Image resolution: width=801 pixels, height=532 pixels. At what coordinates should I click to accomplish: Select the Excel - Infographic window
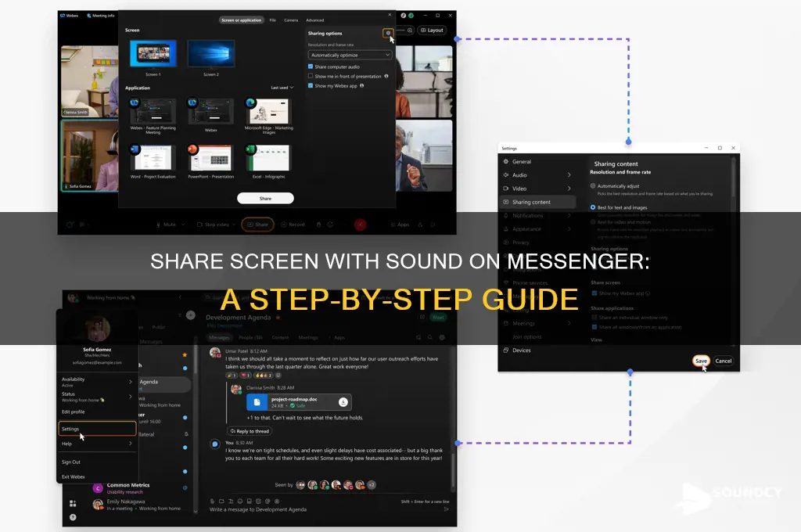point(269,158)
